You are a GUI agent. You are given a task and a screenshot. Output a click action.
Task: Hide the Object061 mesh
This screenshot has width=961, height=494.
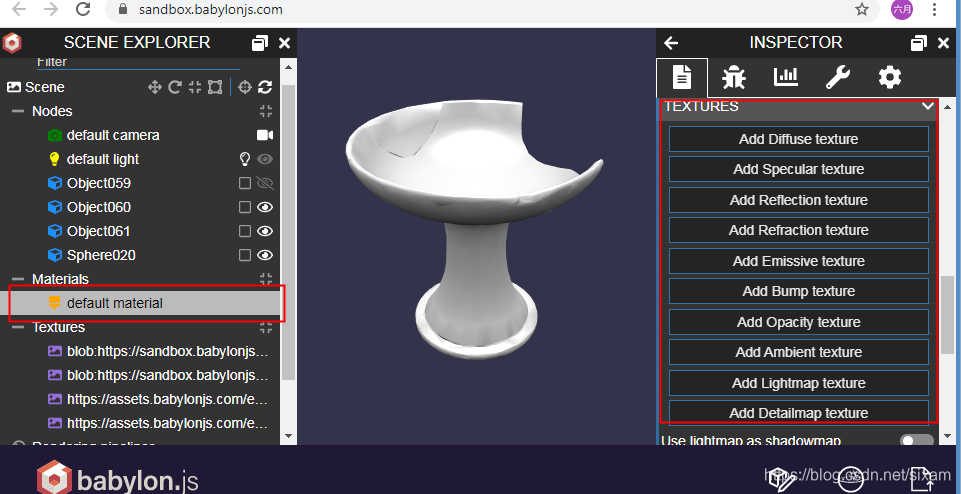(265, 231)
